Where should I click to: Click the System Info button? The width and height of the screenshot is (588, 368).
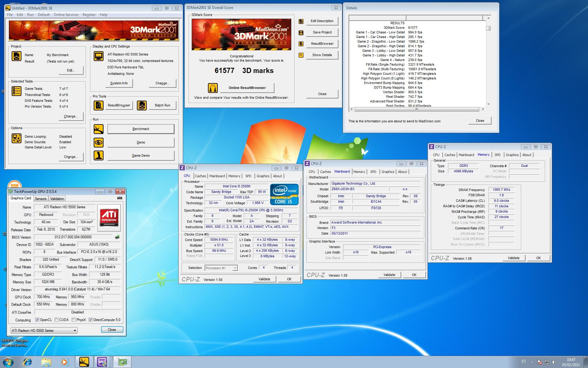pos(119,83)
